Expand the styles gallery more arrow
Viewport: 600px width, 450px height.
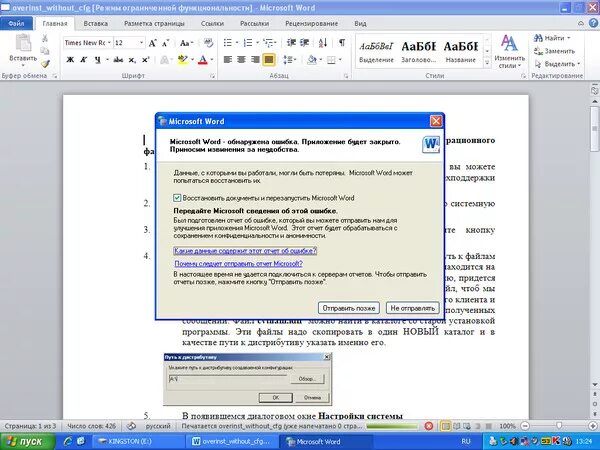click(487, 63)
